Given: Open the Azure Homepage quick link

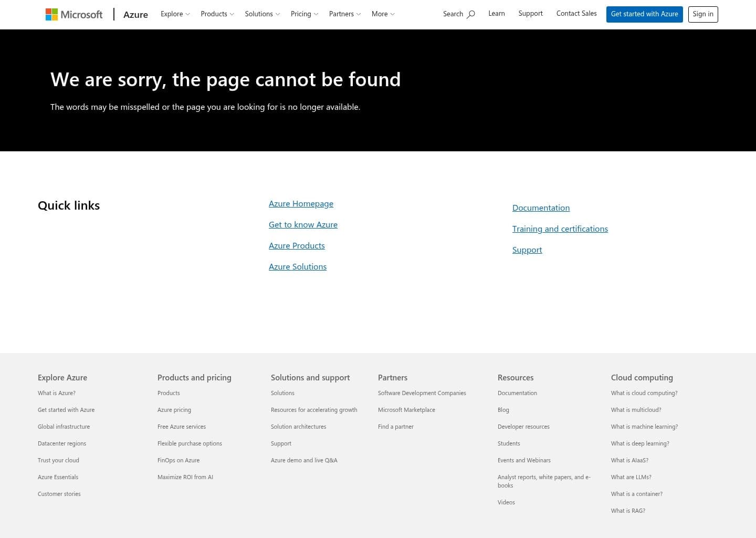Looking at the screenshot, I should (x=301, y=204).
